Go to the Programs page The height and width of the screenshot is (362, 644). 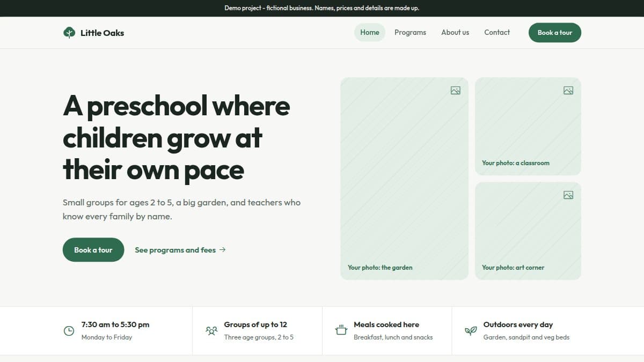(410, 32)
